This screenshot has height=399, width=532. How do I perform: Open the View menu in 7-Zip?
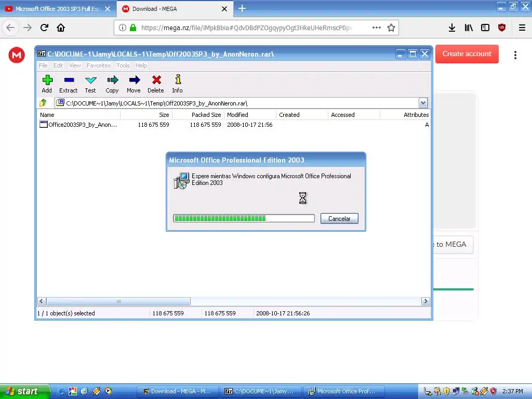coord(75,65)
